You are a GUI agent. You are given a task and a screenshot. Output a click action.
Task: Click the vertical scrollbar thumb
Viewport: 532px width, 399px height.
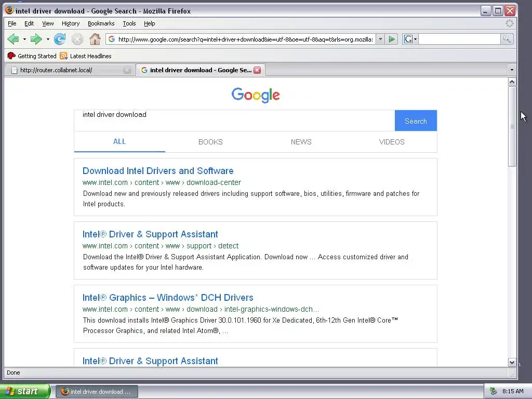click(x=512, y=126)
